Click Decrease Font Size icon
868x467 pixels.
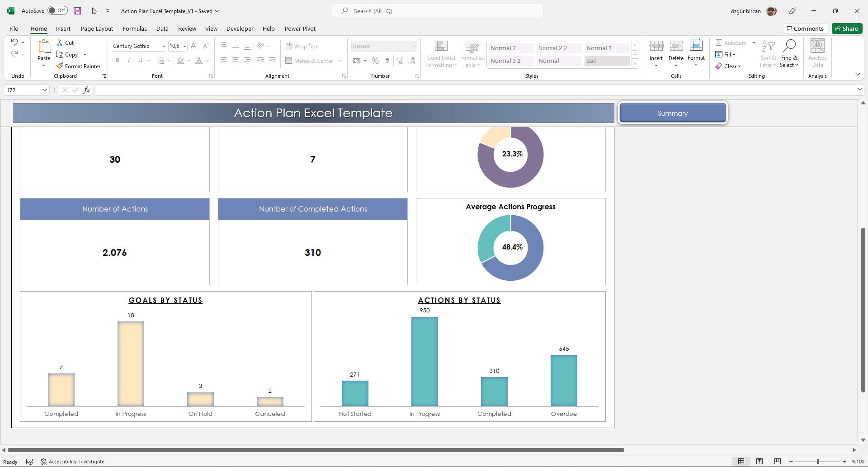(x=206, y=46)
